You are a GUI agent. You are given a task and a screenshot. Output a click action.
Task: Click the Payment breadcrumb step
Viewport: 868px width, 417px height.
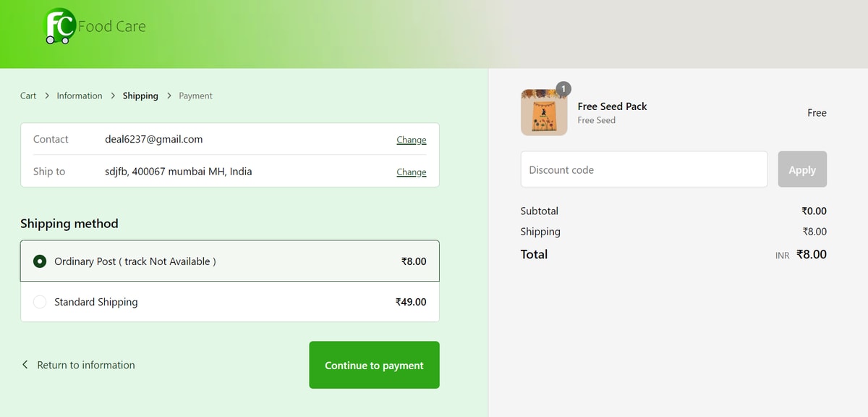tap(195, 96)
